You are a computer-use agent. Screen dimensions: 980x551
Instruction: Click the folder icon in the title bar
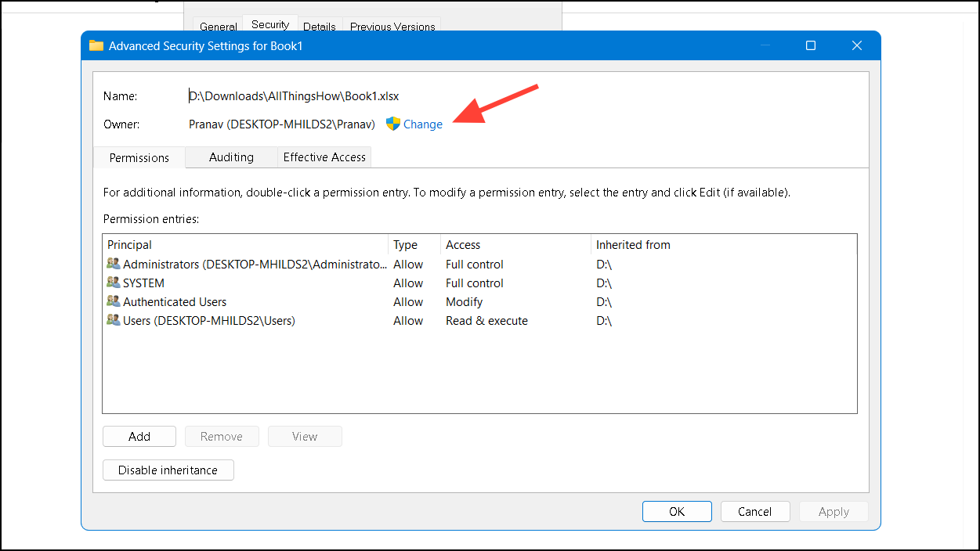[x=96, y=45]
